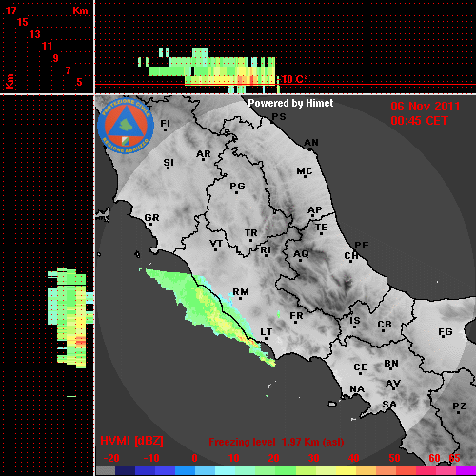Click the CB city label
476x476 pixels.
coord(385,325)
